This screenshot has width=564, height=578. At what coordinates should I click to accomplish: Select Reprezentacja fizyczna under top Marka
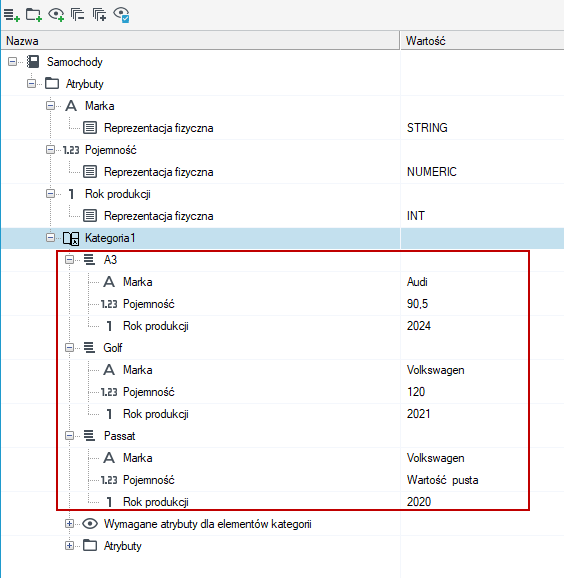[159, 128]
